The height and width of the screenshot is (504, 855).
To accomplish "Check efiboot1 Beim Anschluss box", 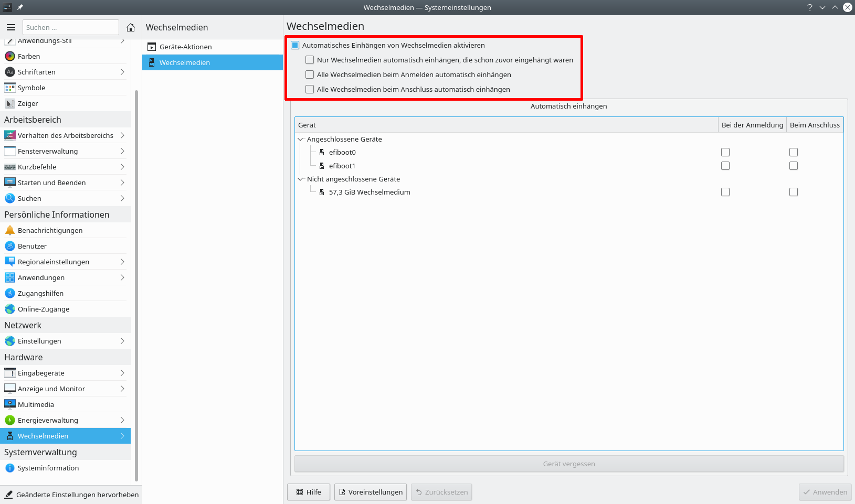I will 794,166.
